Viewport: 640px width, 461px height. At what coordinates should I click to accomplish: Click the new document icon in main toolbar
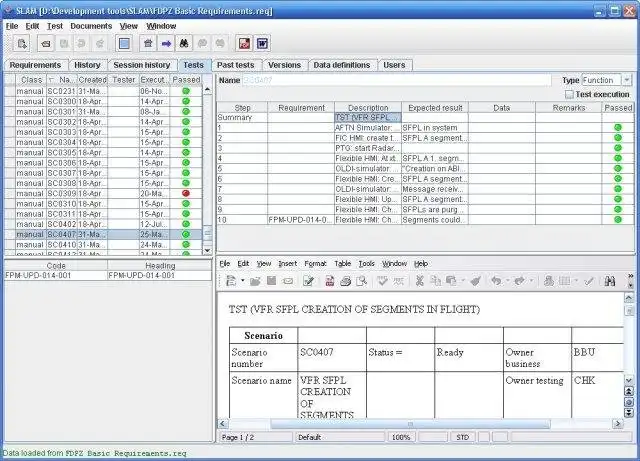click(x=22, y=44)
